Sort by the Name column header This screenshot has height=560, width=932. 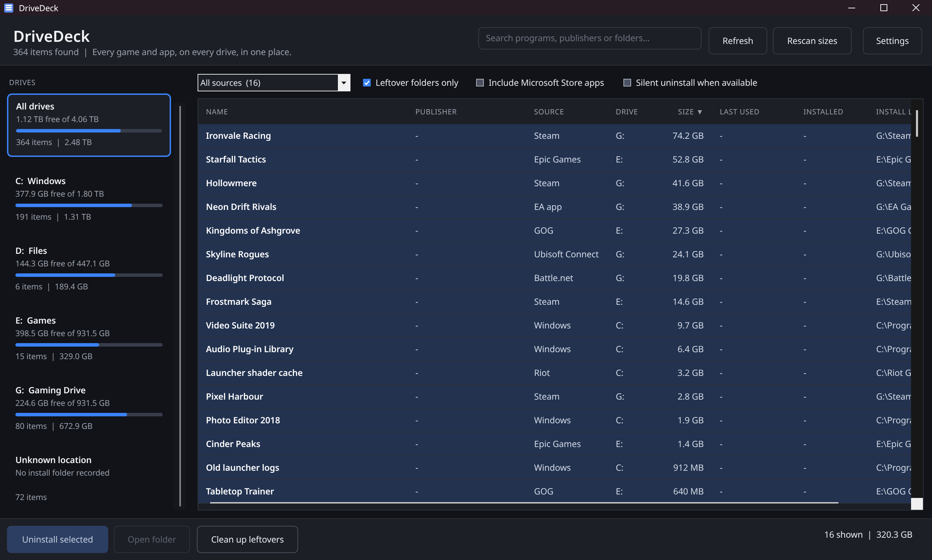click(217, 112)
